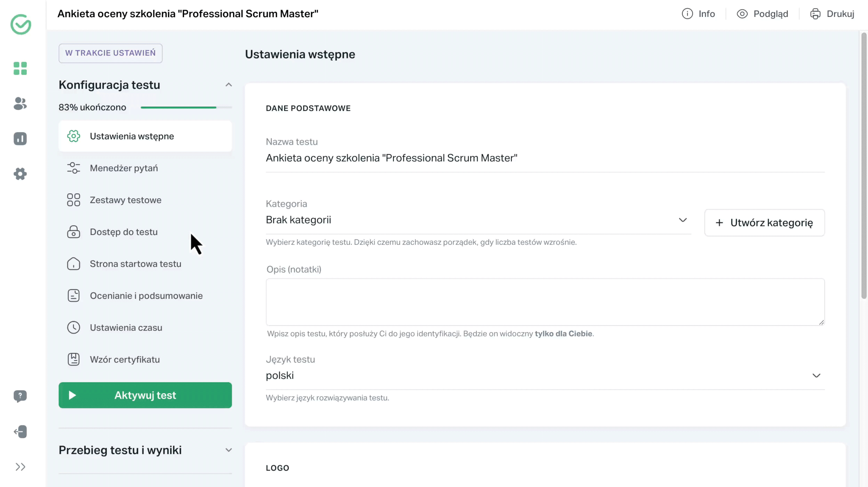The image size is (868, 487).
Task: Select Dostęp do testu menu item
Action: click(124, 232)
